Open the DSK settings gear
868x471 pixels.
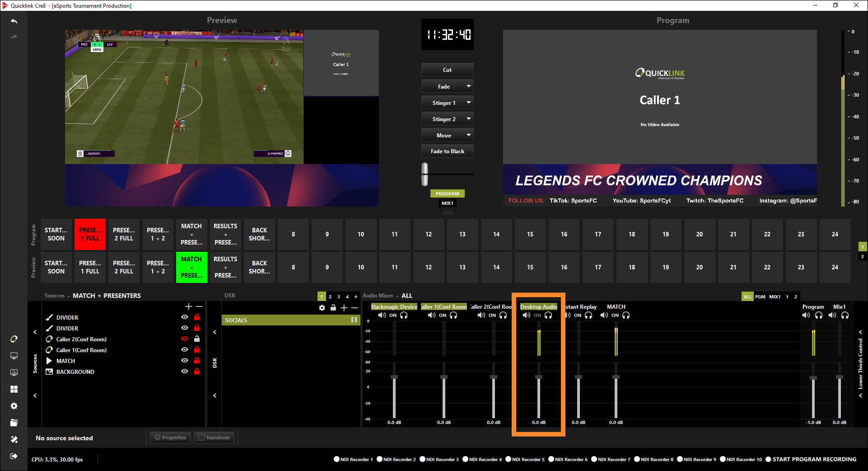click(322, 308)
